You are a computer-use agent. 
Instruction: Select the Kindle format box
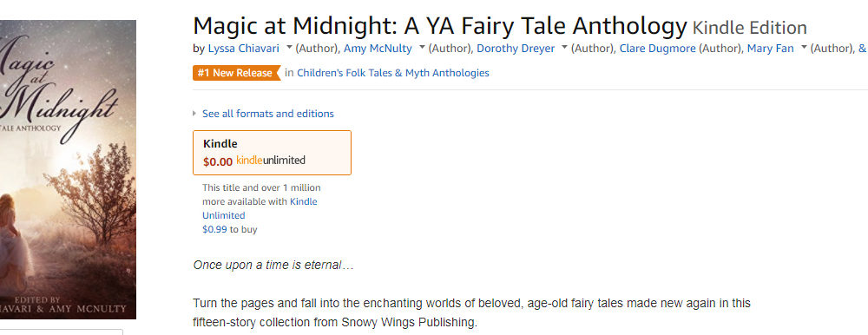(272, 152)
